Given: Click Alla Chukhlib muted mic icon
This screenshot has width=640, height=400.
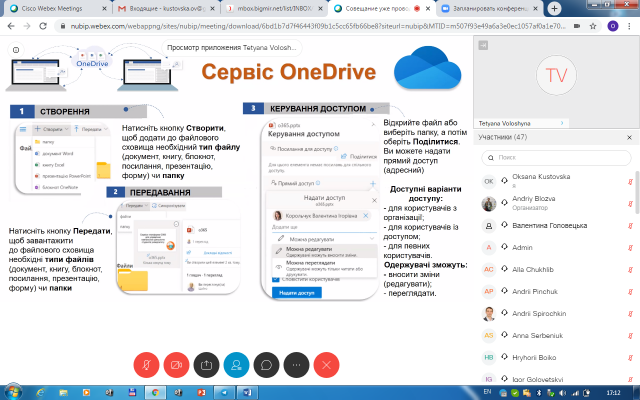Looking at the screenshot, I should 630,270.
